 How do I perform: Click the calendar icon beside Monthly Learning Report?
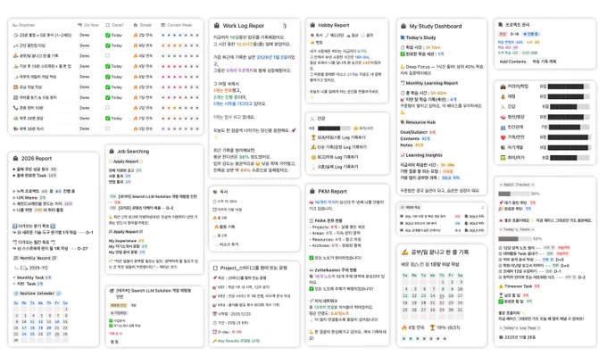403,83
